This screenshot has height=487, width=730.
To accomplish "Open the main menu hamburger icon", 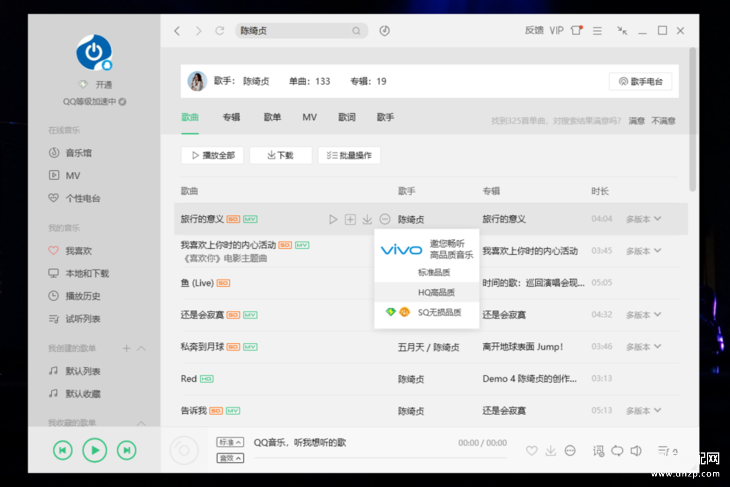I will point(597,31).
